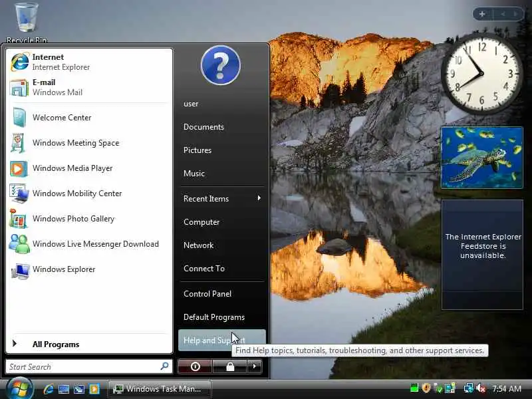This screenshot has width=532, height=399.
Task: Open Internet Explorer quick launch icon
Action: (49, 389)
